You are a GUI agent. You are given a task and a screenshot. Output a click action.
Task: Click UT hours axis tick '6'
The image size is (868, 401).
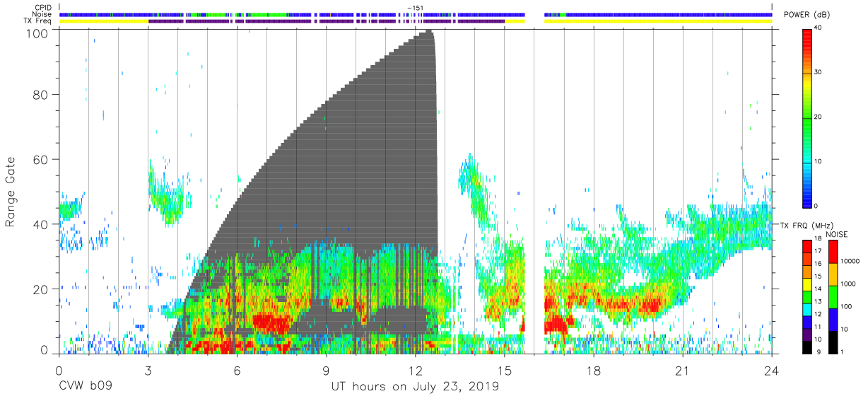pos(237,370)
